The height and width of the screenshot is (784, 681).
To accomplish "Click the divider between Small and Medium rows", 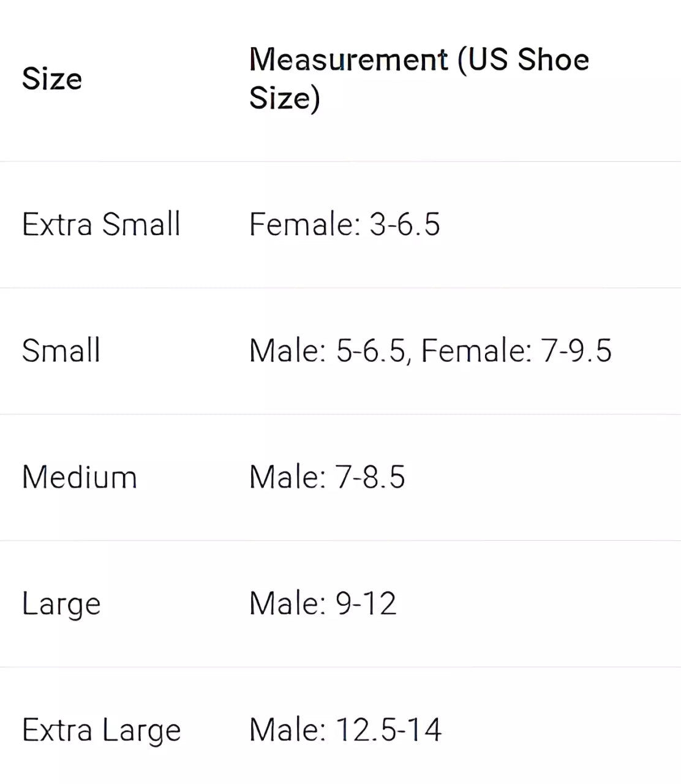I will point(340,415).
